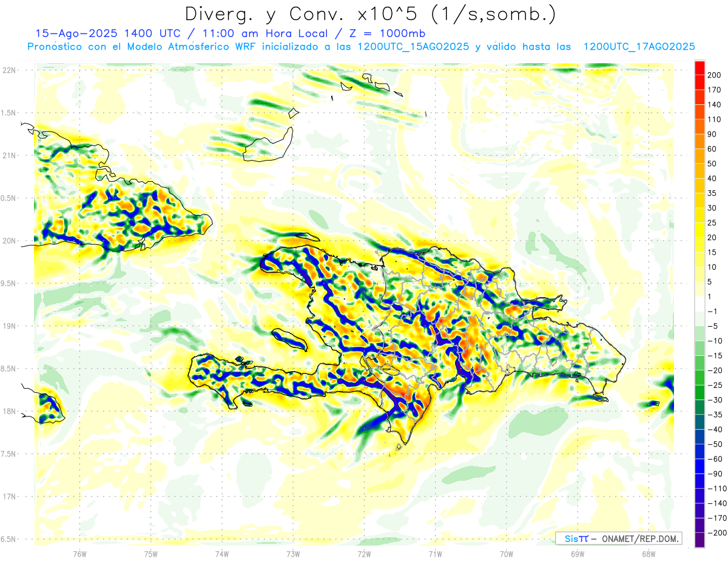The width and height of the screenshot is (728, 562).
Task: Click the positive '25' value on the color scale
Action: coord(713,223)
